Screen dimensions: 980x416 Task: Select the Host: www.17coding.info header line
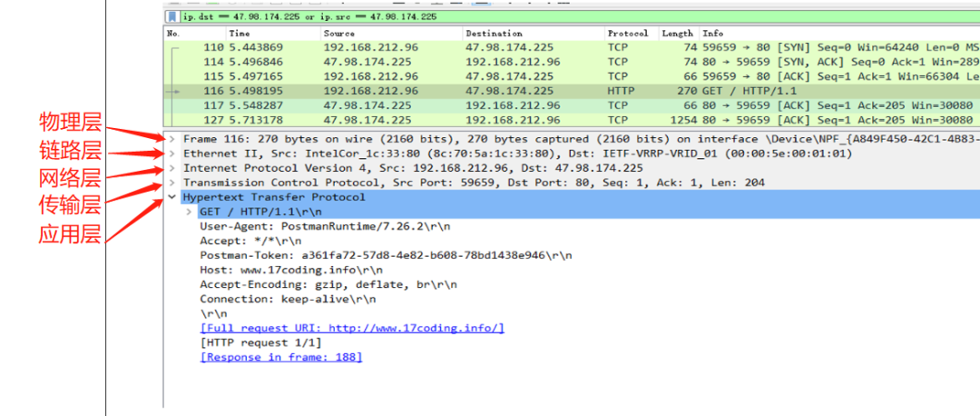[x=291, y=270]
